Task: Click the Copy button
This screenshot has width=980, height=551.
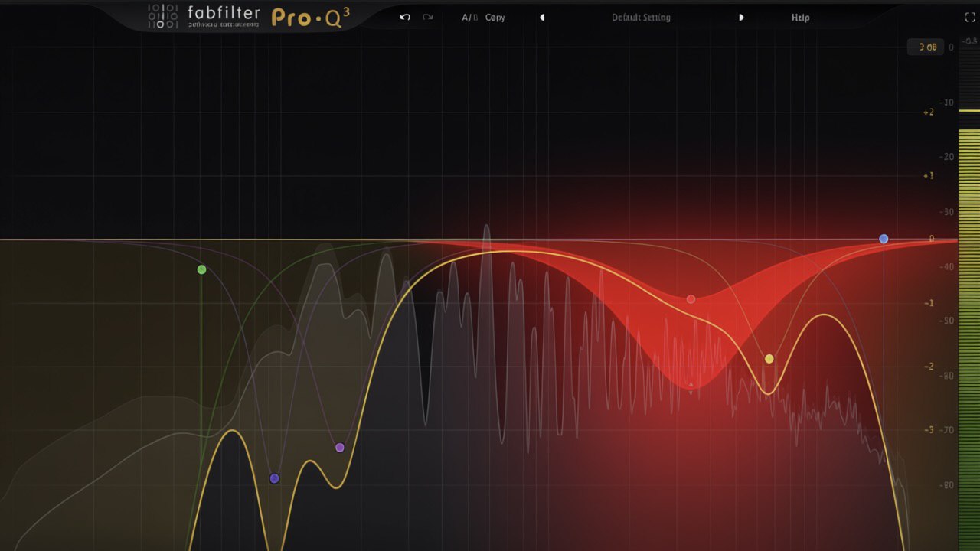Action: (495, 18)
